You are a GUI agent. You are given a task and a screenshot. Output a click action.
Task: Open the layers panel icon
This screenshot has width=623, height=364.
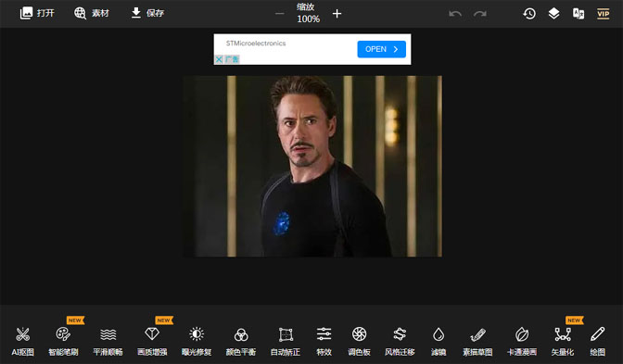[553, 14]
